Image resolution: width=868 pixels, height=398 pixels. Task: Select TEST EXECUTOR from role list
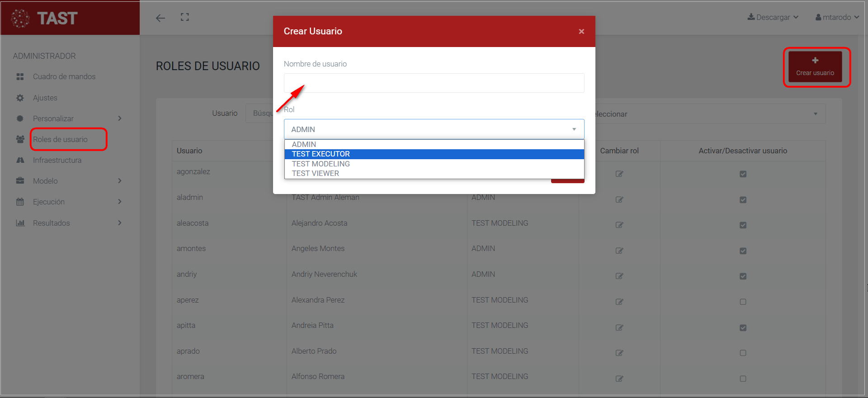tap(321, 154)
